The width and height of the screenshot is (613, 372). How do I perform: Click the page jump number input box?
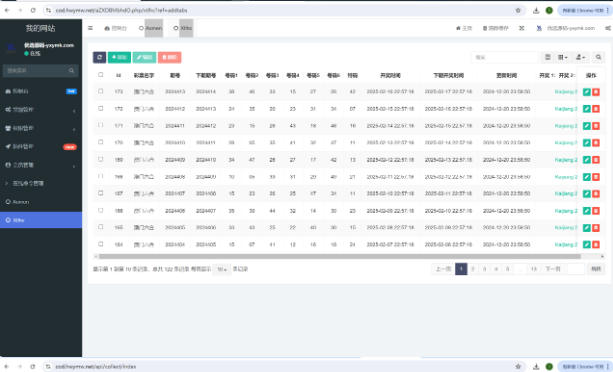point(575,269)
